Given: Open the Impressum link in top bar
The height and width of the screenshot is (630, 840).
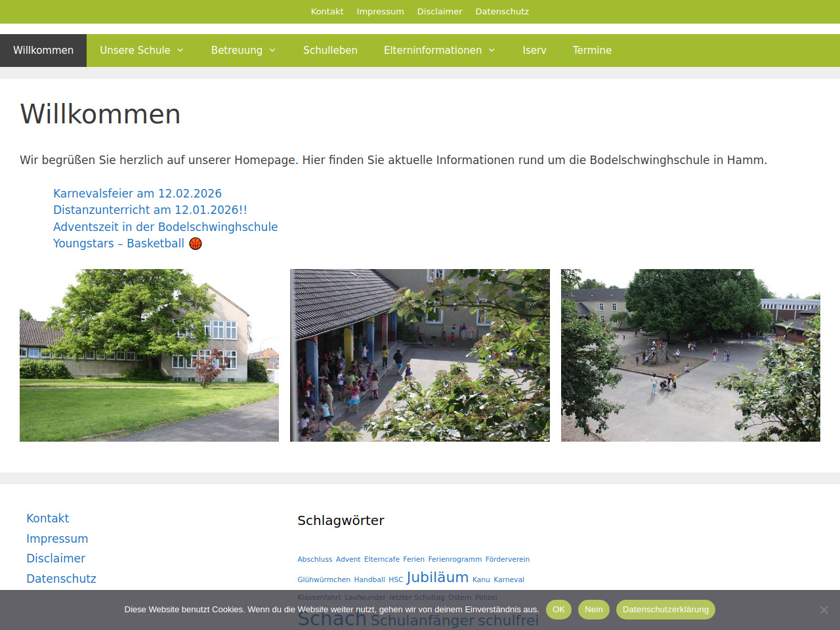Looking at the screenshot, I should (x=380, y=12).
